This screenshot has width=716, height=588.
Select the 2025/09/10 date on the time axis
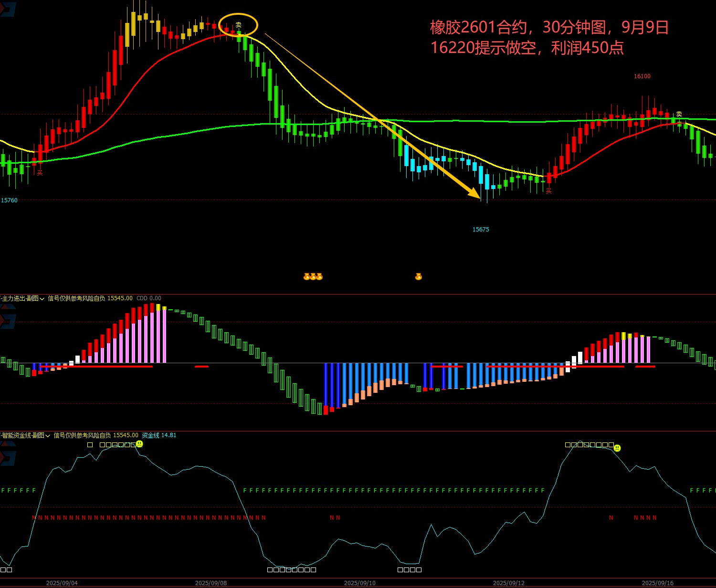pos(359,583)
